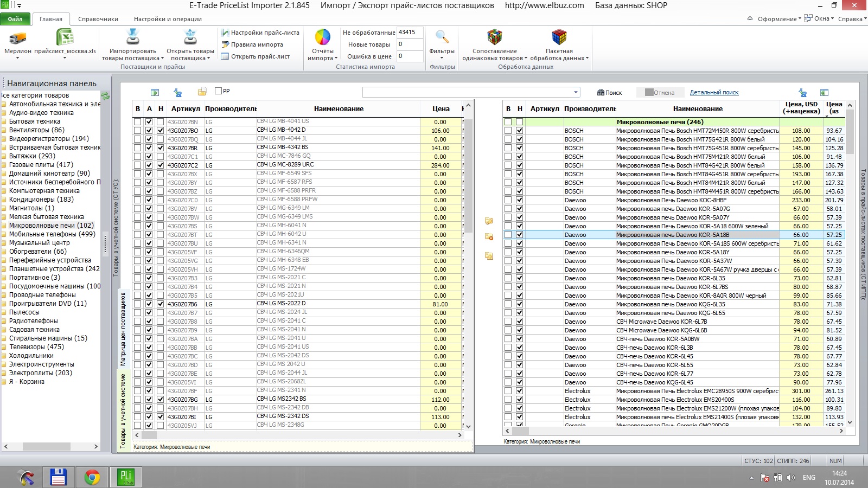Check column H box for LG MC-7846 GQ
The image size is (868, 488).
pos(161,157)
